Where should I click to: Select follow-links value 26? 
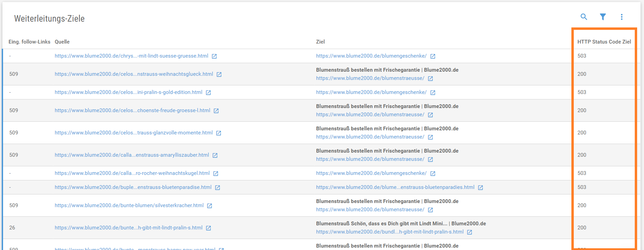(x=12, y=228)
